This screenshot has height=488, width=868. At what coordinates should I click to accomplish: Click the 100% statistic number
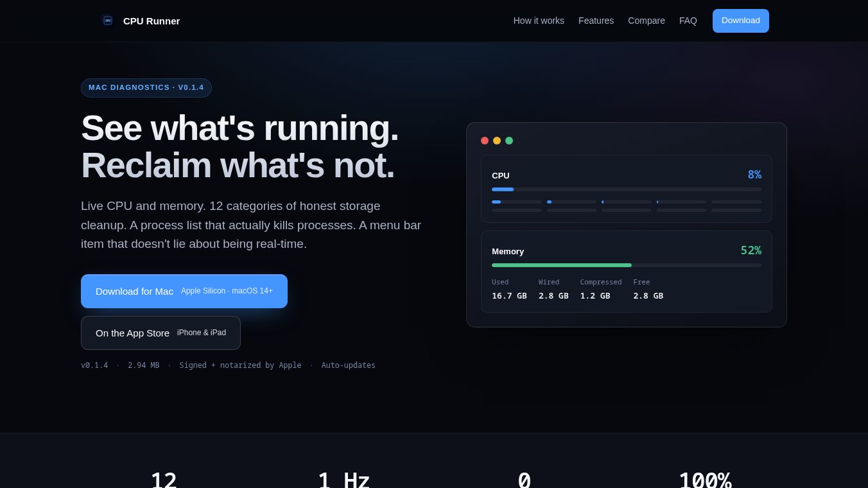(x=705, y=480)
